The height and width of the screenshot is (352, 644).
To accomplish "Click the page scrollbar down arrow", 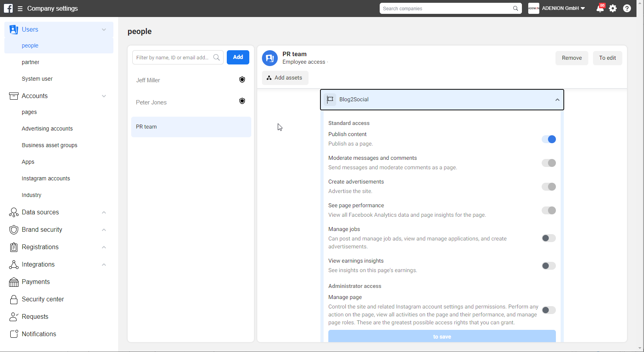I will (640, 348).
